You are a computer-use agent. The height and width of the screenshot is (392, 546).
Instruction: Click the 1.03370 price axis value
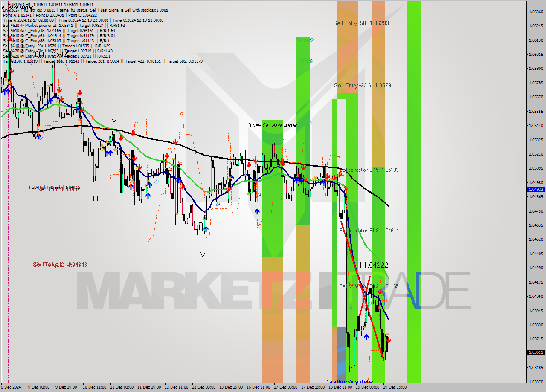pos(536,382)
